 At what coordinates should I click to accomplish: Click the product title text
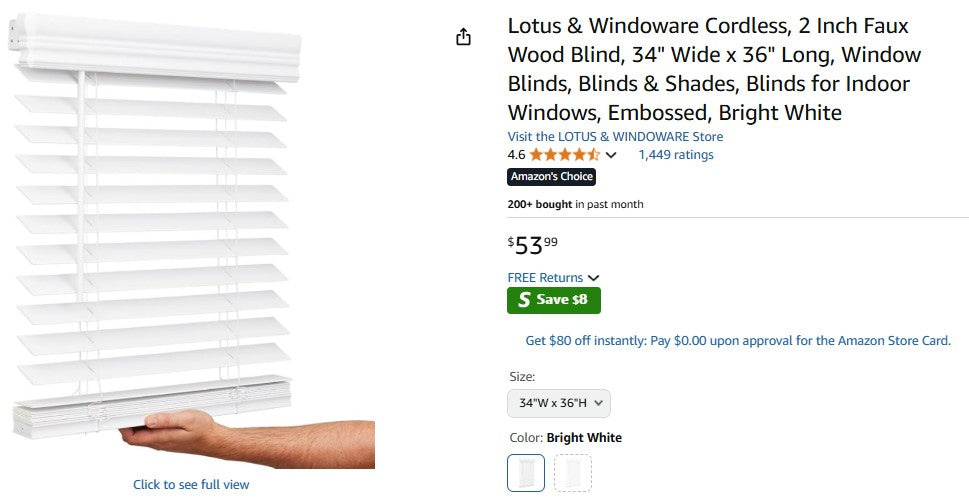[713, 69]
